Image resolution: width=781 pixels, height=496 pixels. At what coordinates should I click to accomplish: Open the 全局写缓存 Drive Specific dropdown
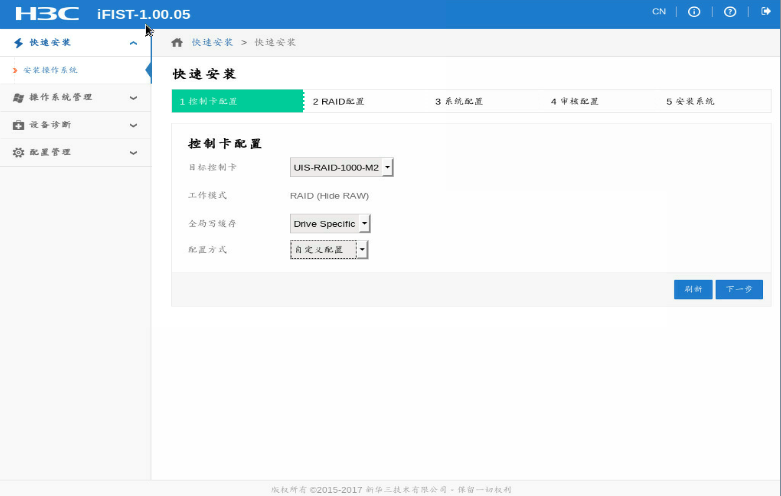[x=330, y=224]
